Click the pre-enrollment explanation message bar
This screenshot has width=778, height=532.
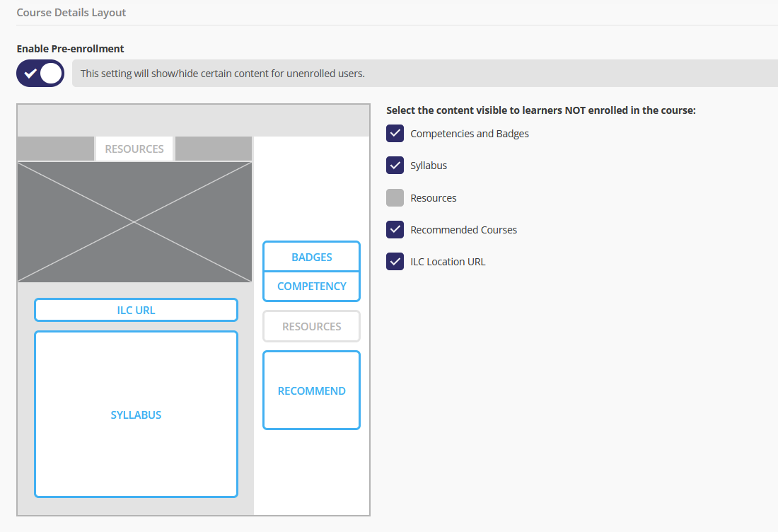(223, 73)
